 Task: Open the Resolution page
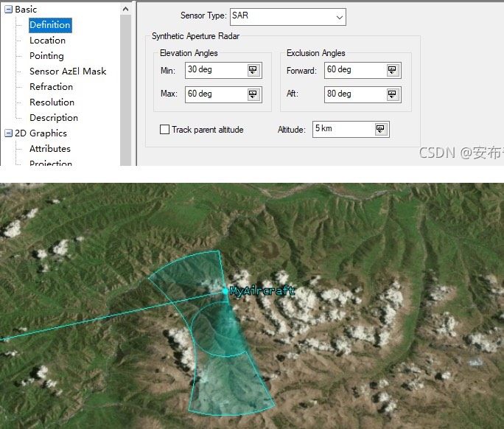point(52,102)
